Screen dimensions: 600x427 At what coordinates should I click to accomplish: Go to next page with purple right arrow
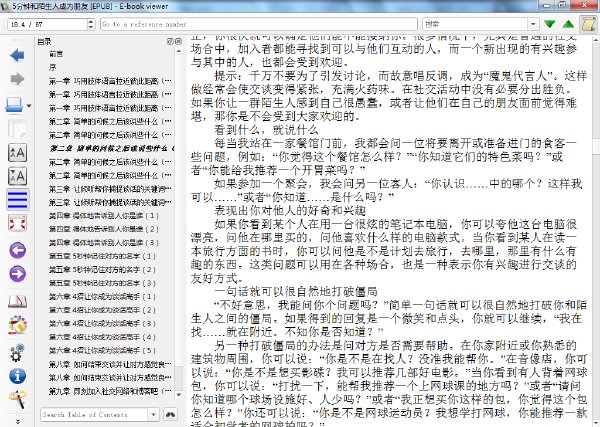coord(17,274)
